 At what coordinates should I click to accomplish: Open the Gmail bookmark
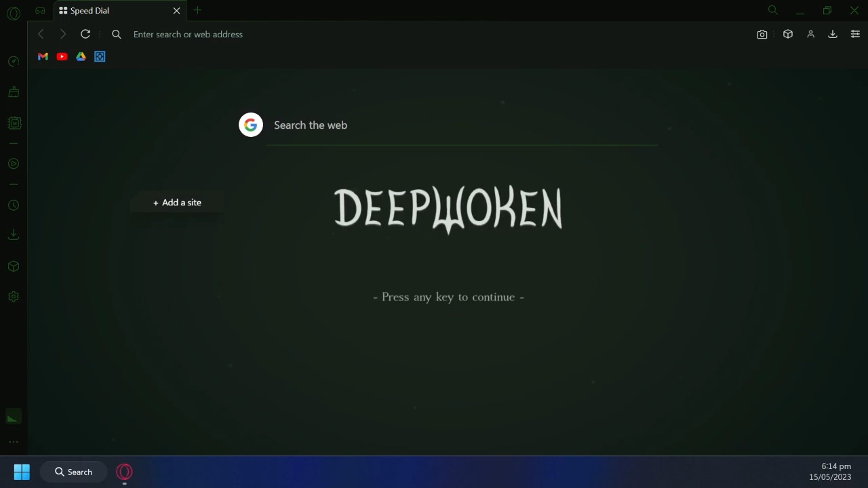pos(43,57)
